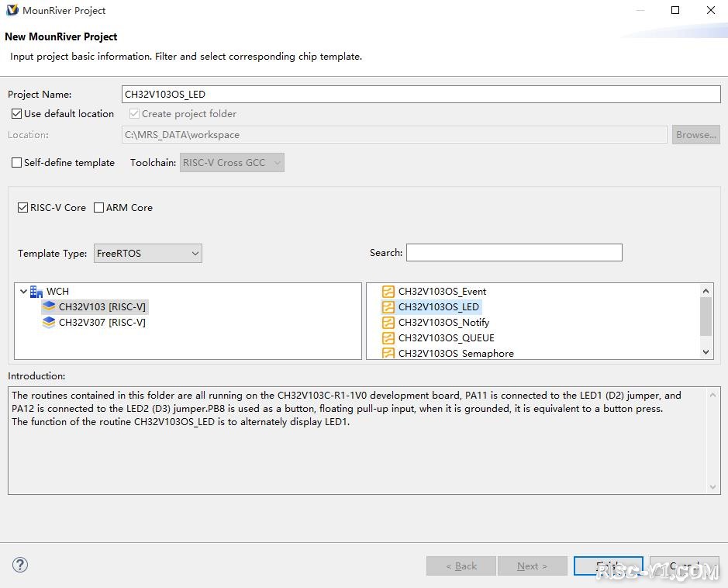Toggle the RISC-V Core checkbox

coord(22,208)
